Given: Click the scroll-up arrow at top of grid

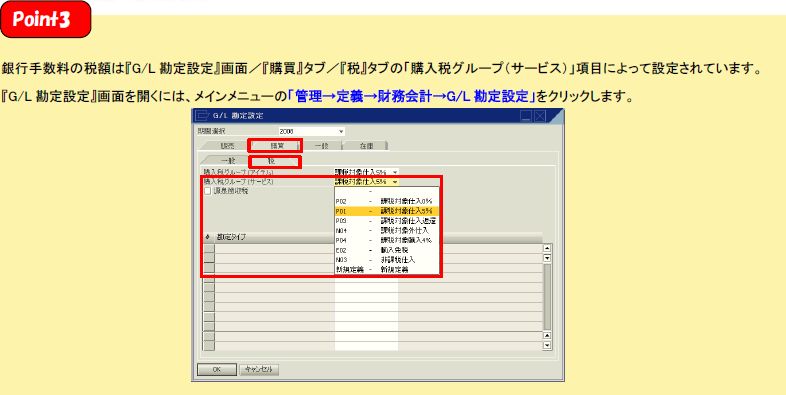Looking at the screenshot, I should pyautogui.click(x=547, y=248).
